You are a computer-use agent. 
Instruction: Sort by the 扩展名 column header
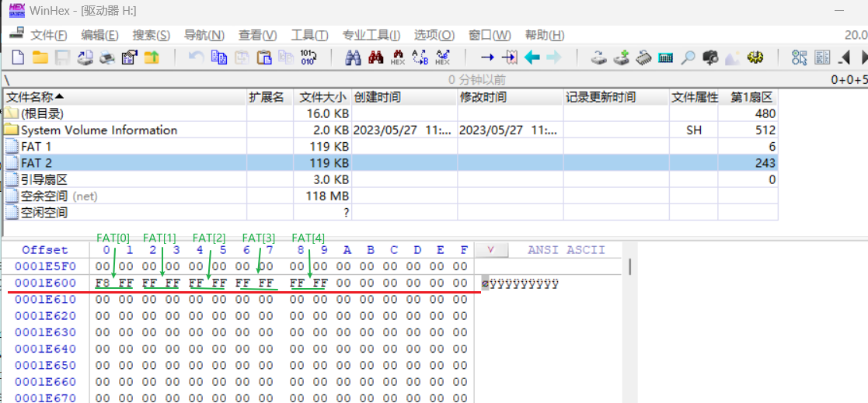[x=270, y=97]
